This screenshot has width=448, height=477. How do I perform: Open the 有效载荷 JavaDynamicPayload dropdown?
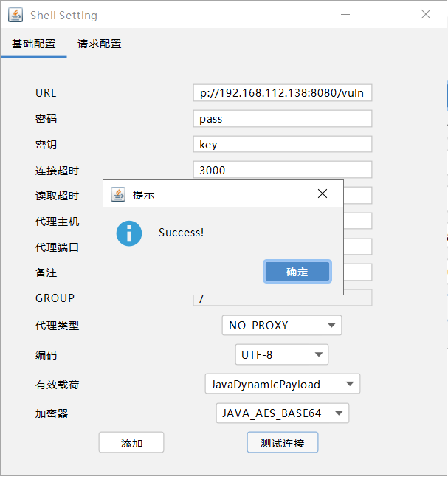282,384
